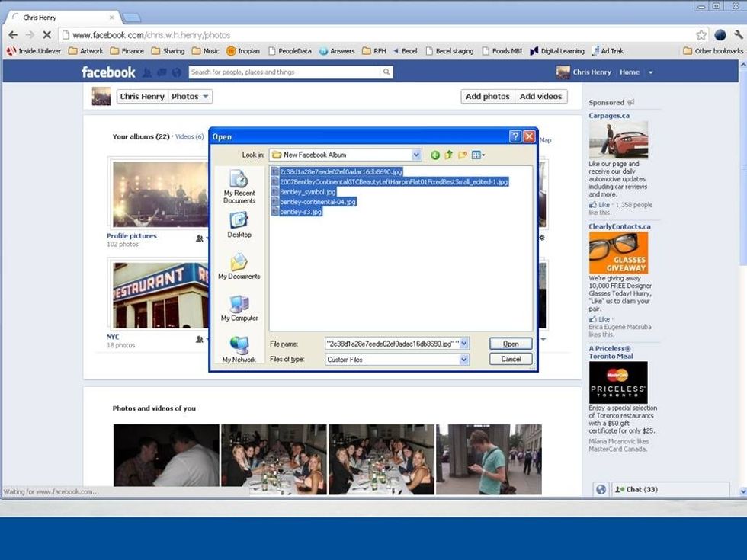
Task: Click the globe extension icon in toolbar
Action: point(720,35)
